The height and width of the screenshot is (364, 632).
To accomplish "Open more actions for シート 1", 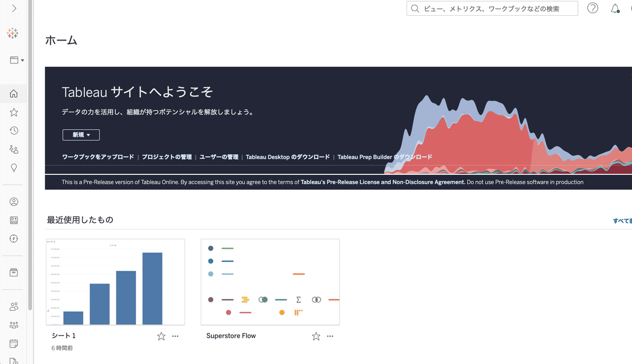I will pyautogui.click(x=175, y=336).
